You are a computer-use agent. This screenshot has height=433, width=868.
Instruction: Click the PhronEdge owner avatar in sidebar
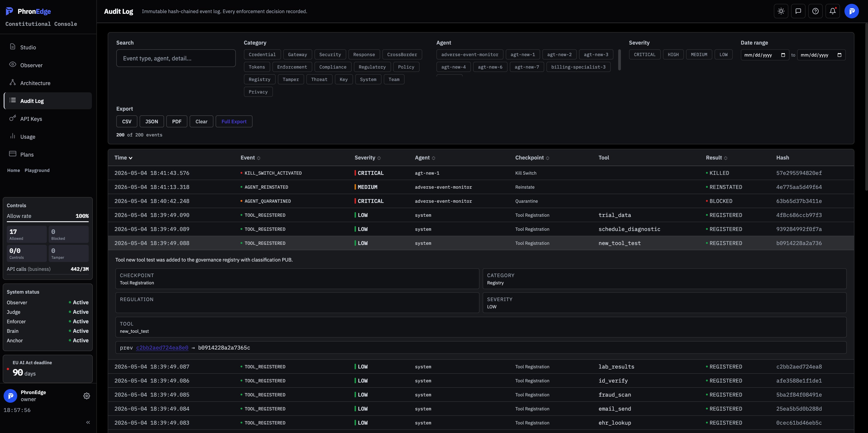pyautogui.click(x=10, y=396)
